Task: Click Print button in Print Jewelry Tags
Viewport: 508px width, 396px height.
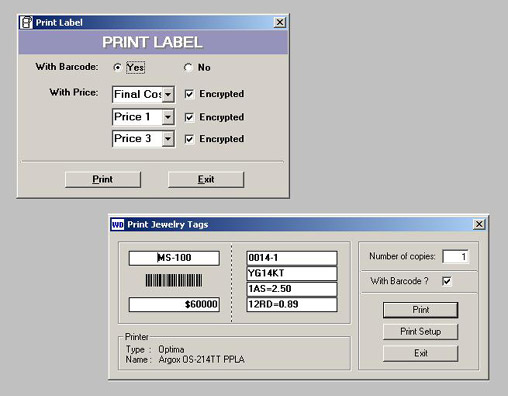Action: 421,310
